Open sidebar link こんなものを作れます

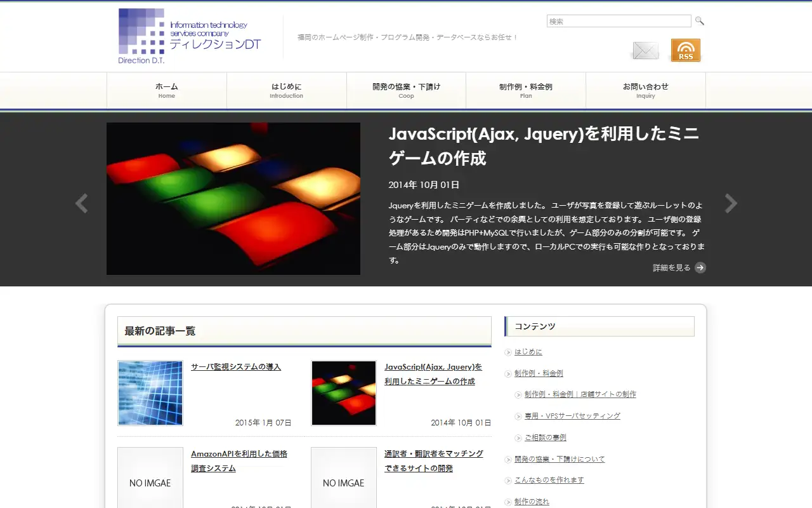coord(549,480)
